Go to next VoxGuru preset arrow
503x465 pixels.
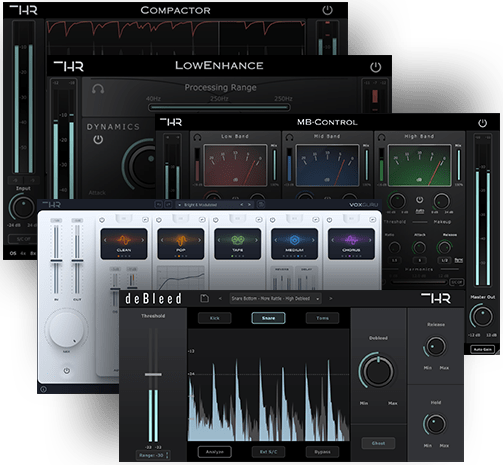(x=249, y=205)
